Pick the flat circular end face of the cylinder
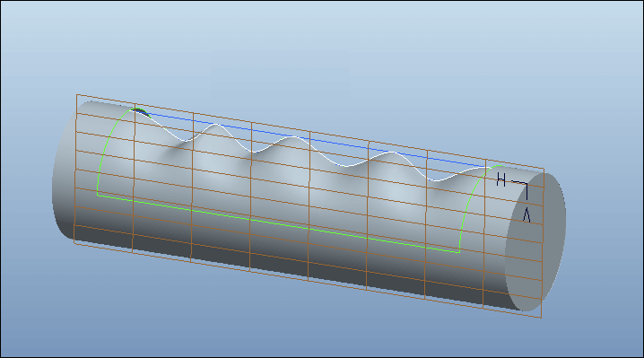Viewport: 644px width, 358px height. (x=535, y=241)
